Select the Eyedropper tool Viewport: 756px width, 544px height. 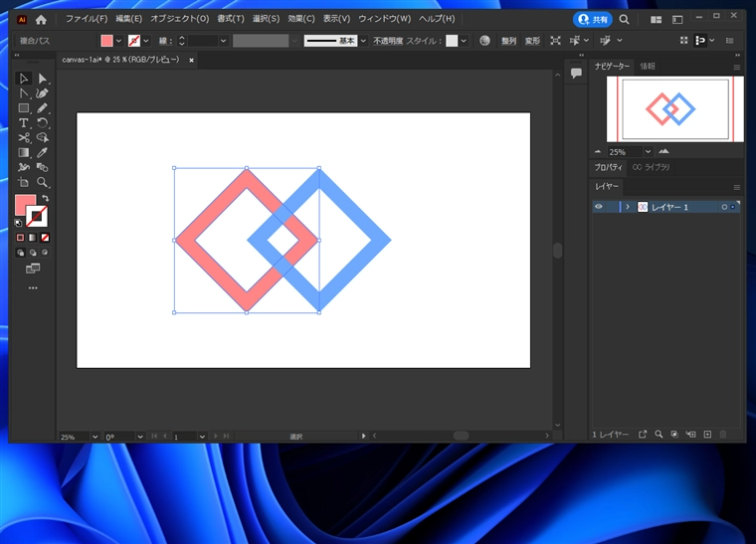click(43, 153)
